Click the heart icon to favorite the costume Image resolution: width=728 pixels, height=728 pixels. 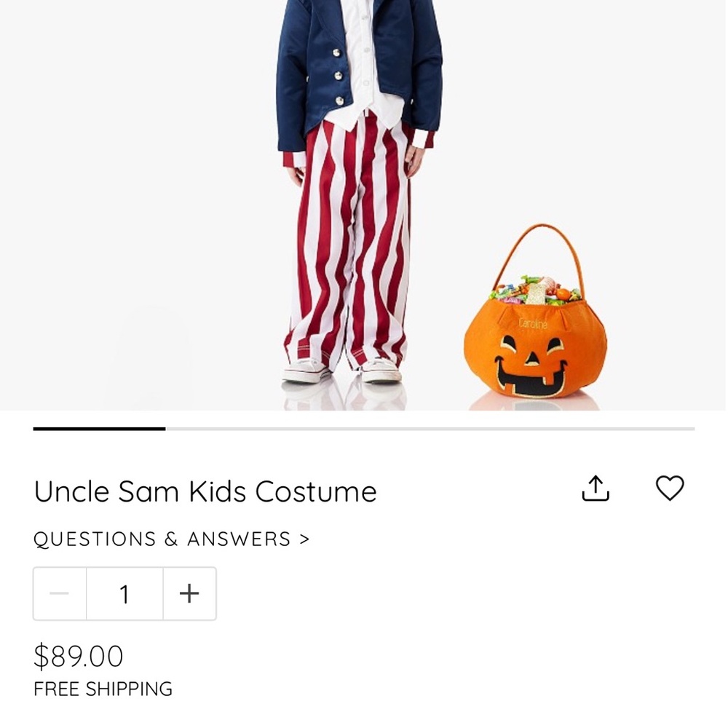pyautogui.click(x=670, y=488)
